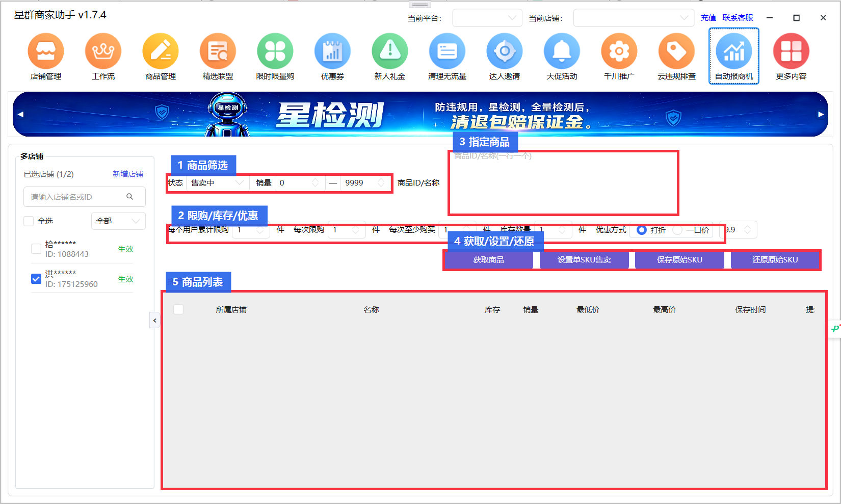Screen dimensions: 841x504
Task: Select the 自动报商机 chart icon
Action: (x=734, y=51)
